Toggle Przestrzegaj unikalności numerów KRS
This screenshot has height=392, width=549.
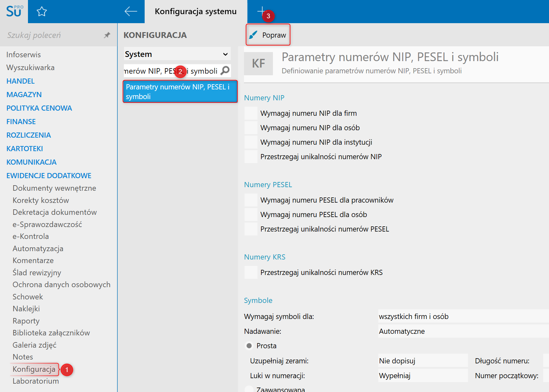coord(251,272)
